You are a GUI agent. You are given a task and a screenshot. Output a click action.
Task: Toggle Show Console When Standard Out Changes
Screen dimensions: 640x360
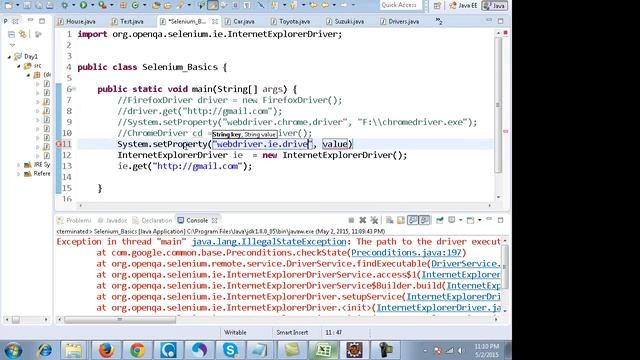[x=413, y=220]
